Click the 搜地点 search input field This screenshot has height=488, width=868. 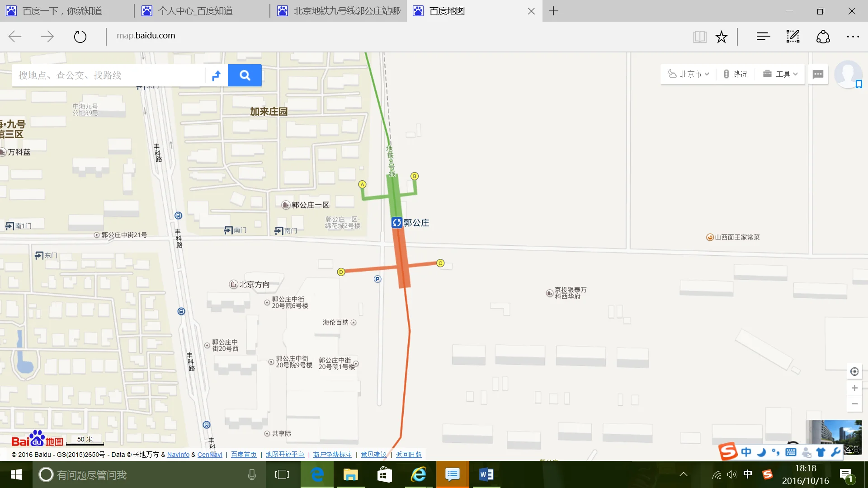(108, 75)
